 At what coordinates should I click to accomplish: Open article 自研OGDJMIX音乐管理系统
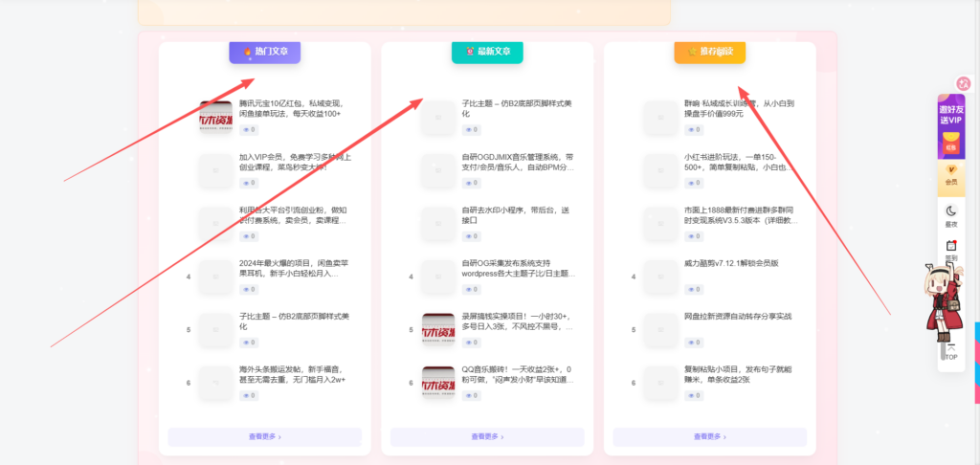[x=518, y=162]
